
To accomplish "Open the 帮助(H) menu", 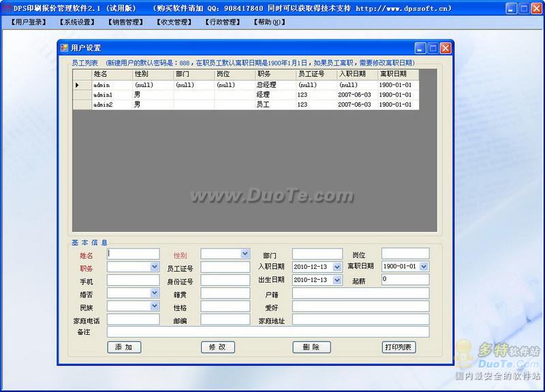I will pos(270,22).
